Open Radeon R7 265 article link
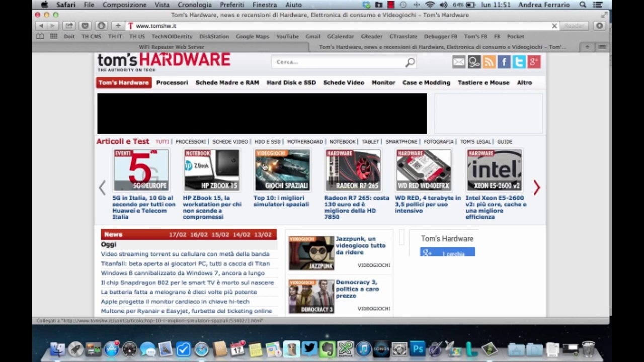This screenshot has height=362, width=644. 357,207
